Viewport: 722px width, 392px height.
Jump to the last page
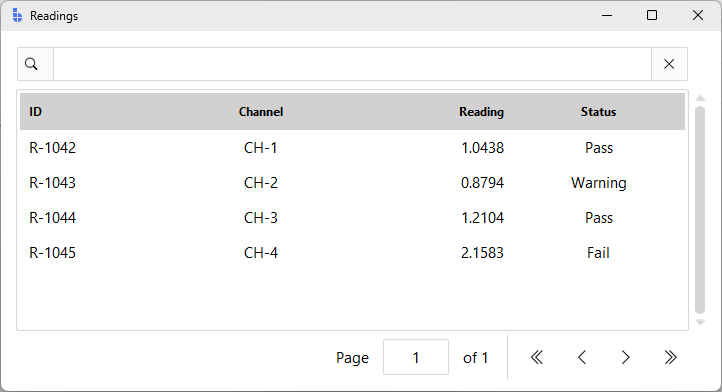point(670,357)
